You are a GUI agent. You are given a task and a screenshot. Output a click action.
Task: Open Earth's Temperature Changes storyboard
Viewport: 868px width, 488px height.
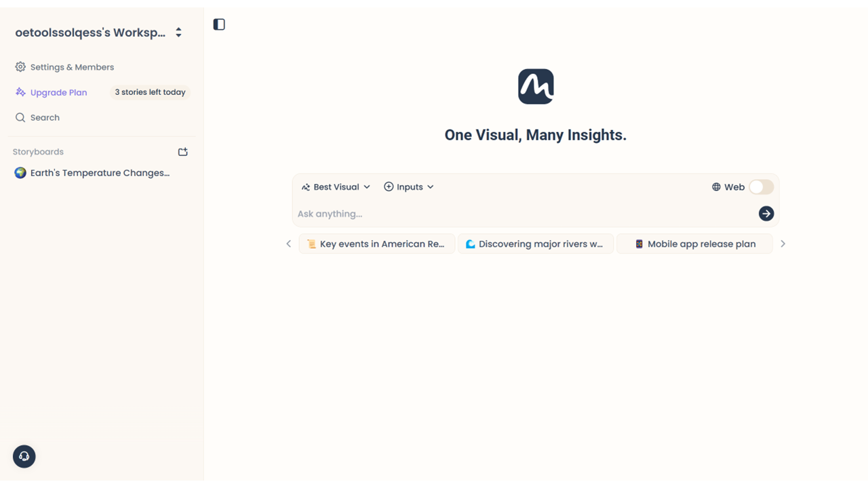pyautogui.click(x=100, y=173)
